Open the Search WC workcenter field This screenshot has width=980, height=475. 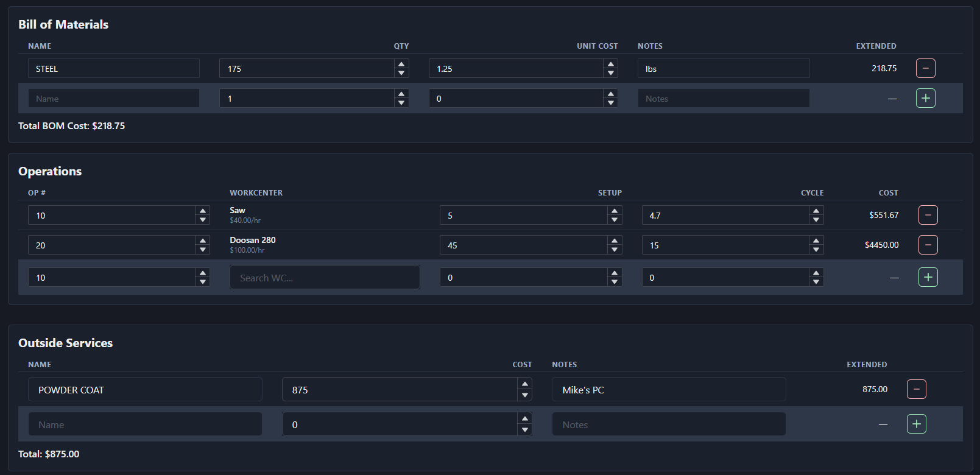tap(324, 278)
